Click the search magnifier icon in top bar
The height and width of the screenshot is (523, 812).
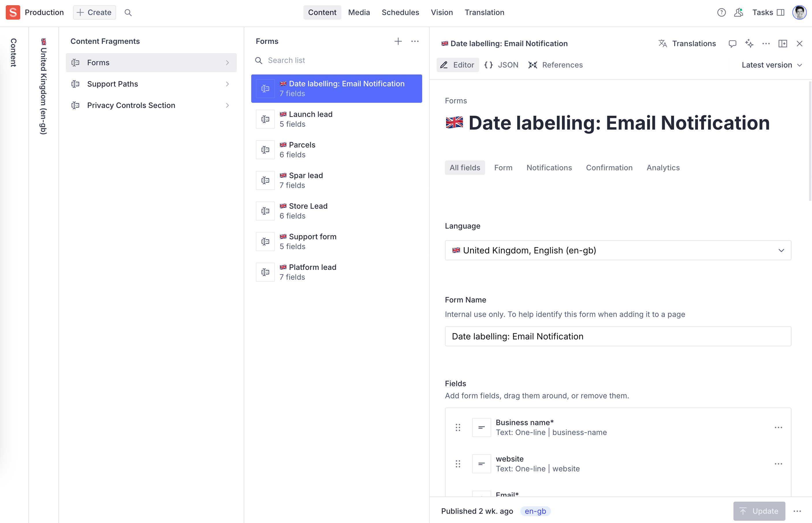point(128,13)
